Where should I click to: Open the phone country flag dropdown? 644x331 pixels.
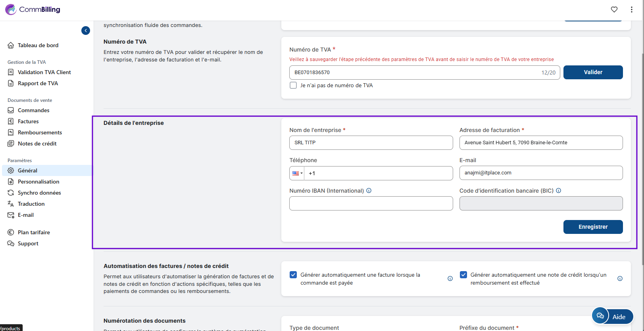[x=297, y=173]
